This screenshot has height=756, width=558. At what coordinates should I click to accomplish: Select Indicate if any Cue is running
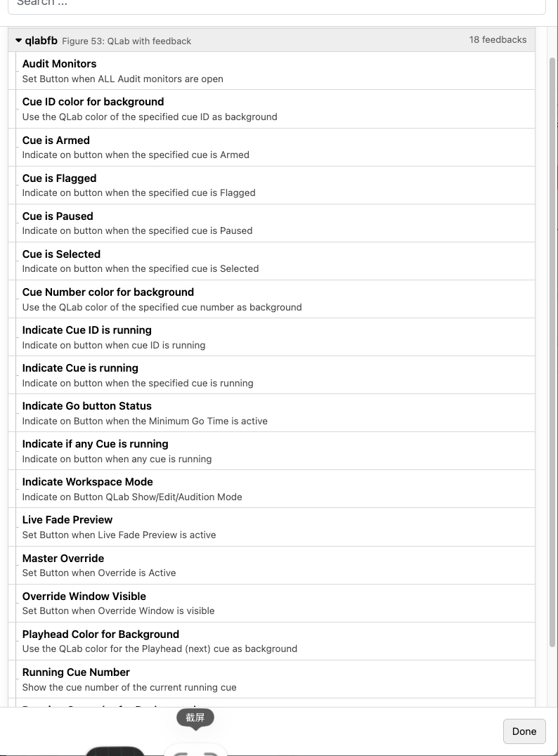pos(275,451)
